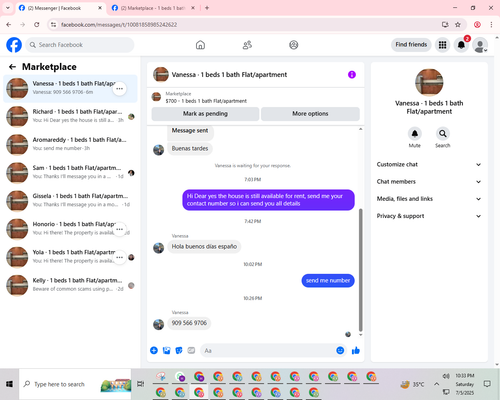Open Aromareddy conversation in list

(x=70, y=145)
